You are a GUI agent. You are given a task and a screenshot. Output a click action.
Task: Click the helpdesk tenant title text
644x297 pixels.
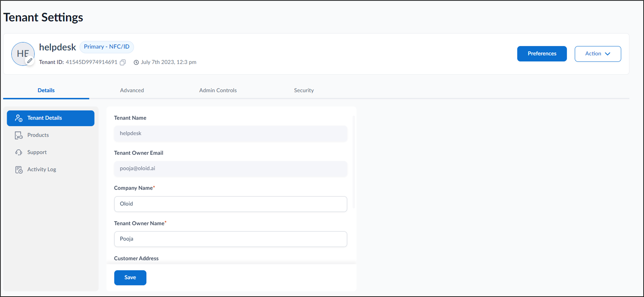coord(58,47)
